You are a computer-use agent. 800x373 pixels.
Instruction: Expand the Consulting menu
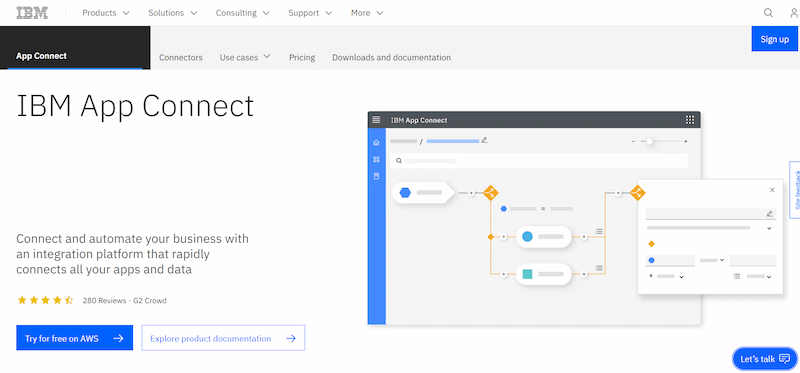(x=242, y=13)
